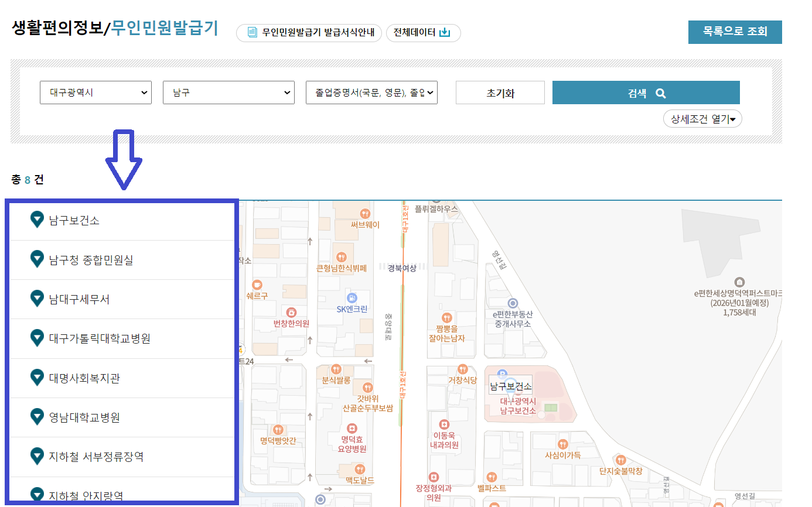This screenshot has width=812, height=507.
Task: Click the 목록으로 조회 button
Action: pyautogui.click(x=735, y=32)
